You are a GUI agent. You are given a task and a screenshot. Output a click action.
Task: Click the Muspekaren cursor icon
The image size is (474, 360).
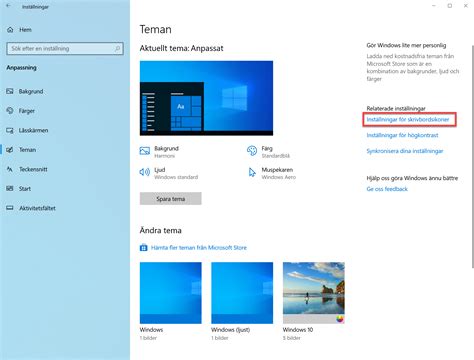point(252,172)
